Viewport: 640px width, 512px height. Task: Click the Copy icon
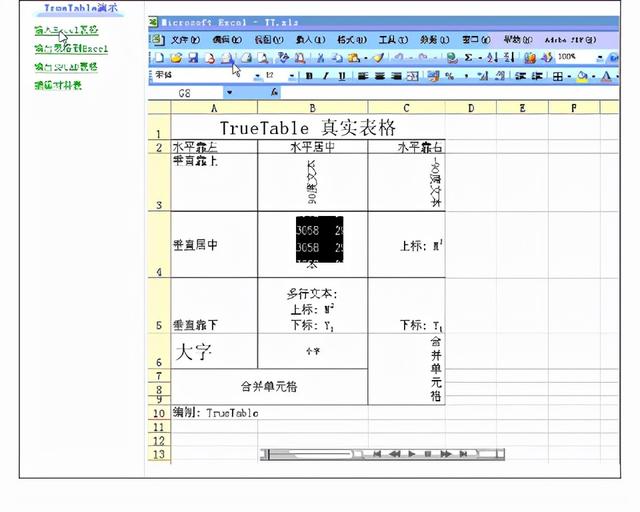337,58
